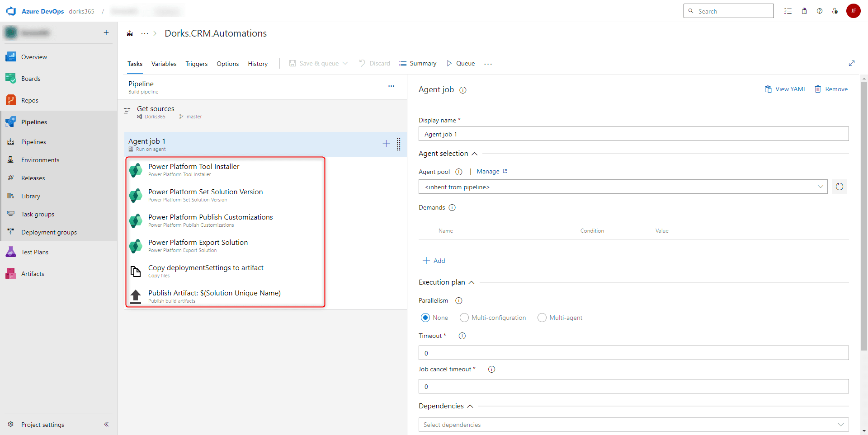Open Save & queue dropdown
This screenshot has height=435, width=868.
tap(319, 63)
